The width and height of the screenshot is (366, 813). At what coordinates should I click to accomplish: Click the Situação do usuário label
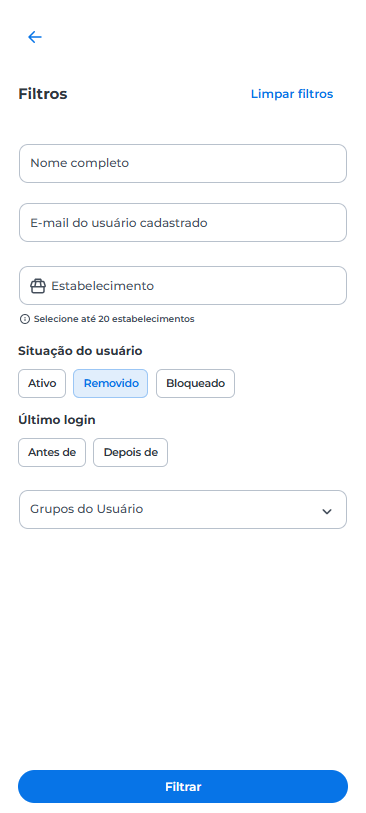(x=80, y=351)
